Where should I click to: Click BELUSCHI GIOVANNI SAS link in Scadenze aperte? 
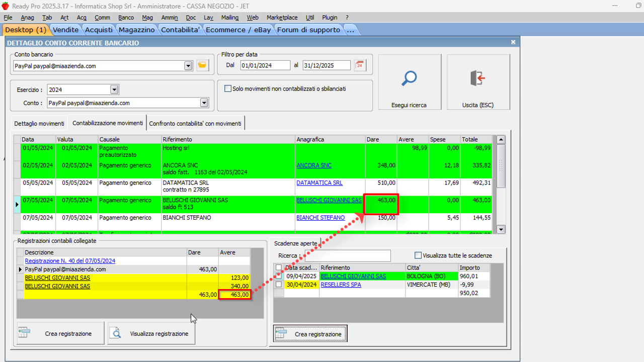[353, 276]
